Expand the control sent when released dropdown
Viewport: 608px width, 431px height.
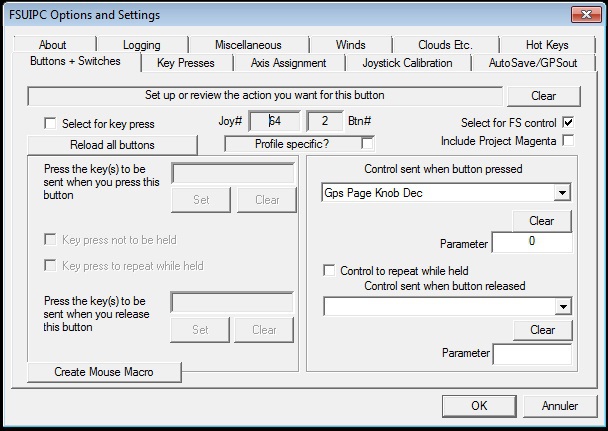coord(561,307)
